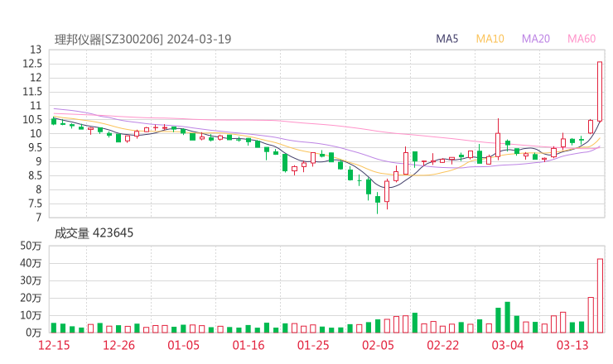Click the 13 price axis label
613x364 pixels.
[x=36, y=50]
